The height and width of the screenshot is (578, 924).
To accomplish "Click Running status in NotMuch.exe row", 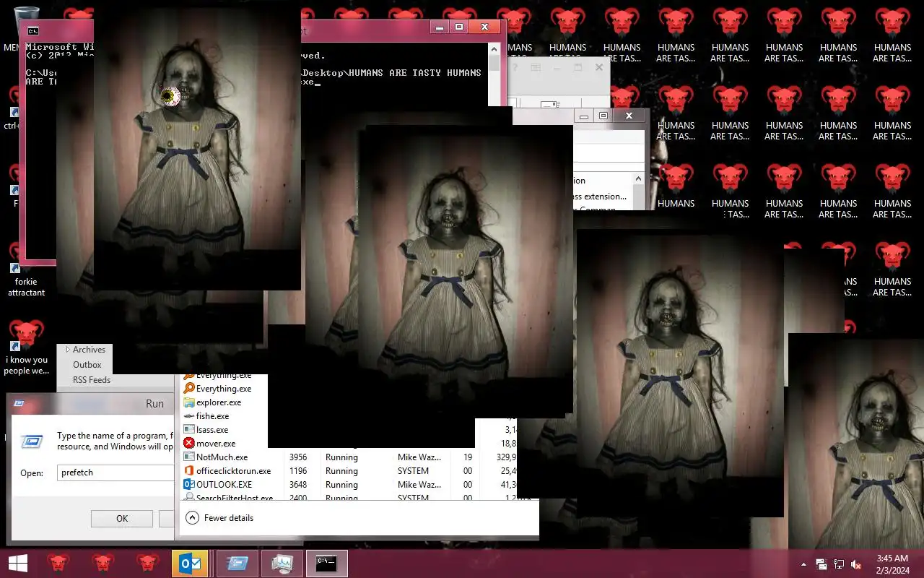I will (341, 457).
